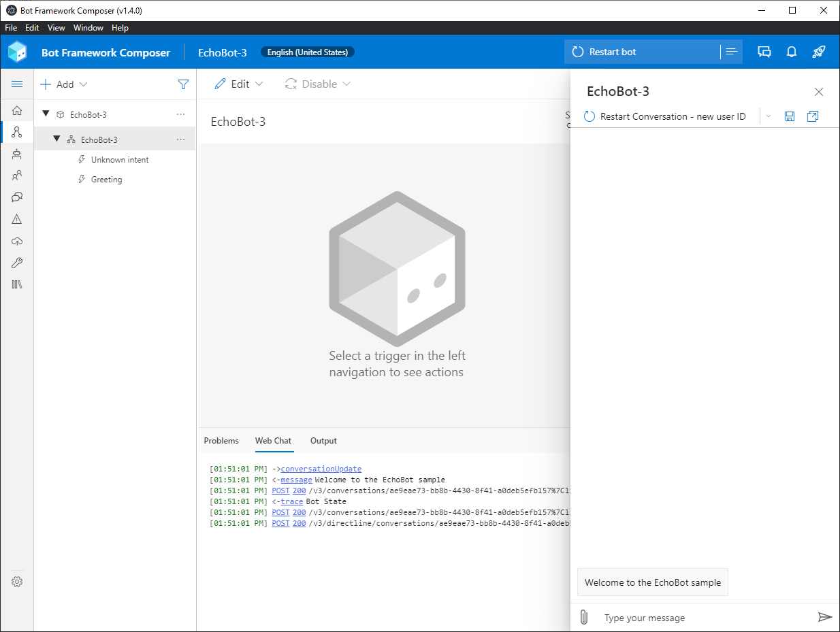This screenshot has width=840, height=632.
Task: Open the File menu
Action: [11, 28]
